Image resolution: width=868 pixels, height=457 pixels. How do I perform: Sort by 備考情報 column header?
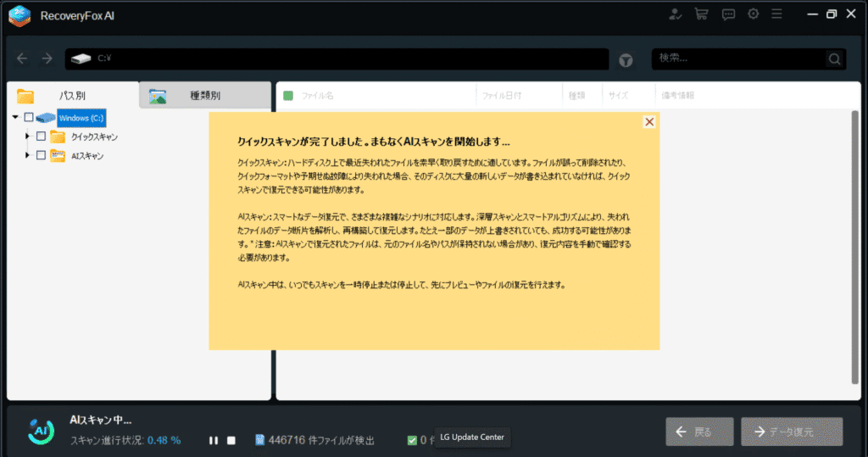(x=677, y=96)
